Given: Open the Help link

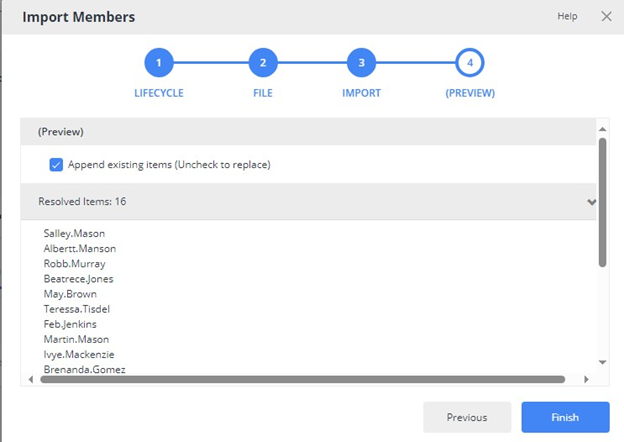Looking at the screenshot, I should click(567, 17).
